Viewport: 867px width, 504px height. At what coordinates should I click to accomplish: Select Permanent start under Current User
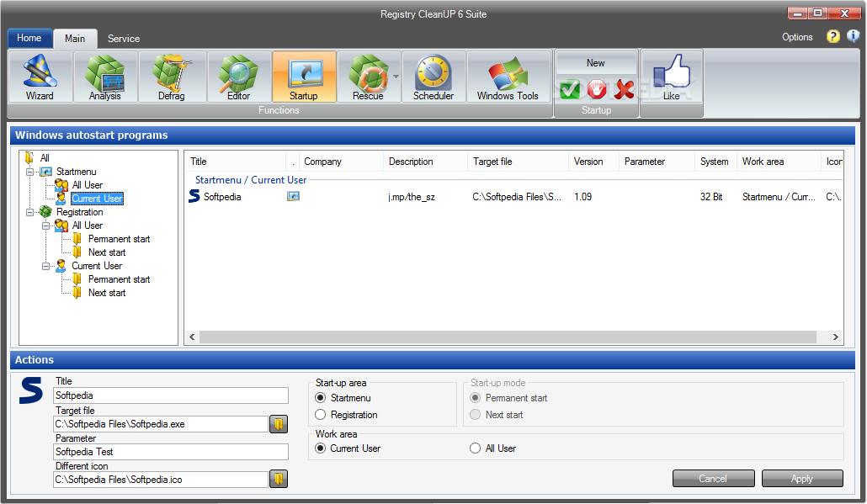point(119,279)
